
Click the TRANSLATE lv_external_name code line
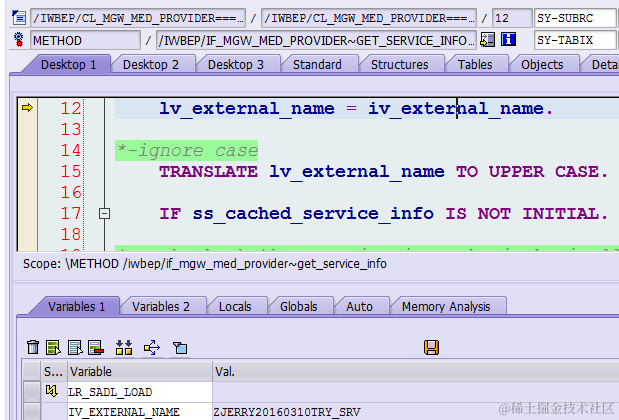tap(383, 172)
